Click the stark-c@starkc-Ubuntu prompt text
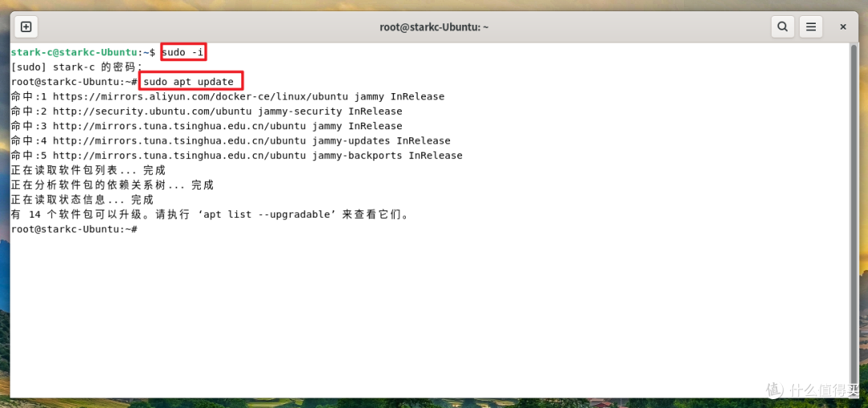868x408 pixels. click(74, 52)
